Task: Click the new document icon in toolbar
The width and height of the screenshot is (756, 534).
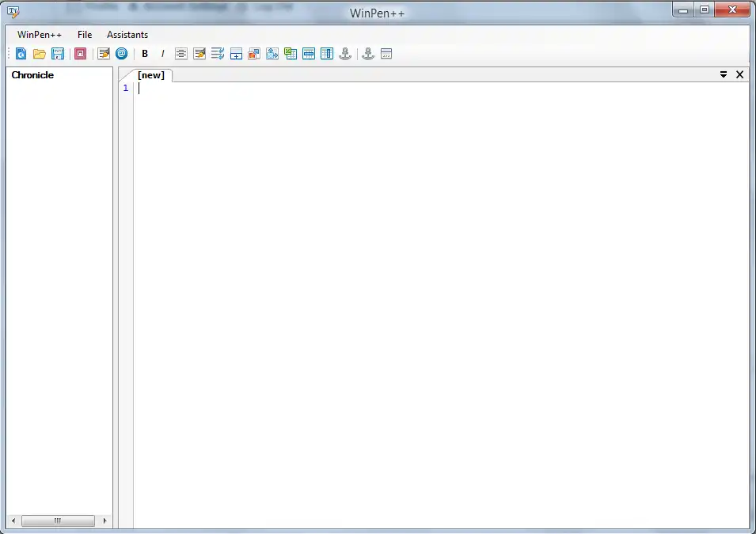Action: tap(21, 54)
